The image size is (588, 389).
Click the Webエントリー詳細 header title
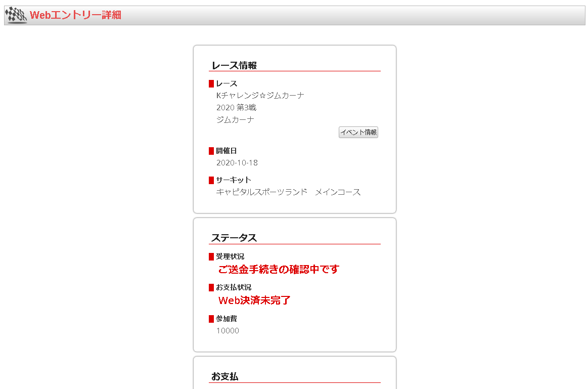click(76, 15)
